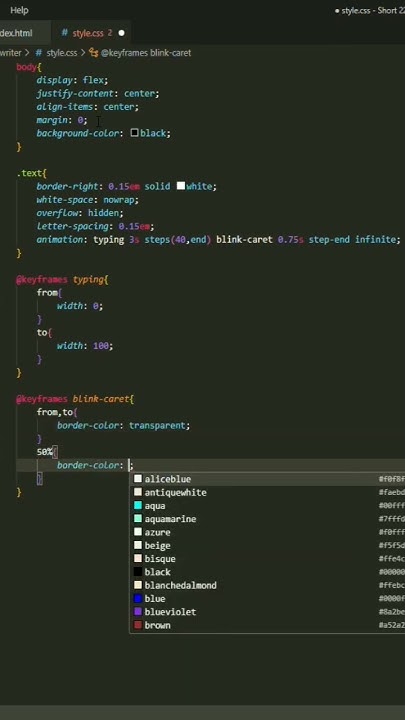
Task: Select aliceblue from suggestions
Action: click(267, 479)
